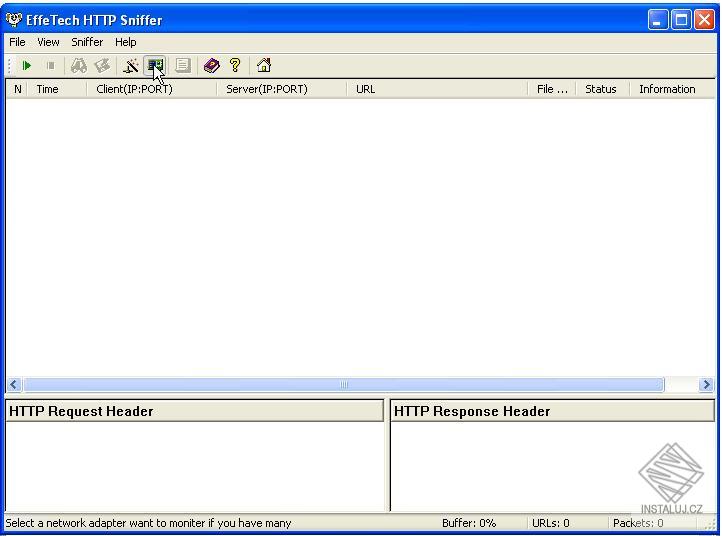
Task: Click the network adapter hint in status bar
Action: [148, 523]
